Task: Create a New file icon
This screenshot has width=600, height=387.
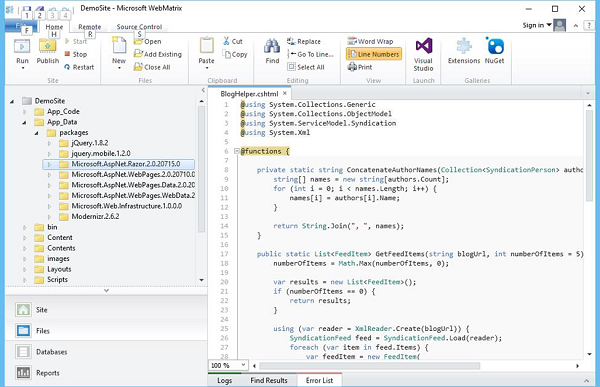Action: tap(119, 46)
